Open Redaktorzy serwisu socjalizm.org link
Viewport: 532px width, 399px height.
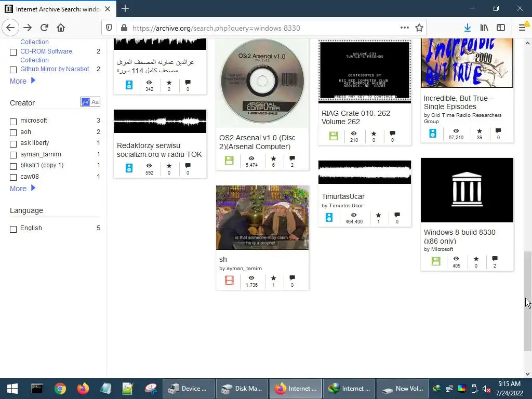tap(159, 150)
